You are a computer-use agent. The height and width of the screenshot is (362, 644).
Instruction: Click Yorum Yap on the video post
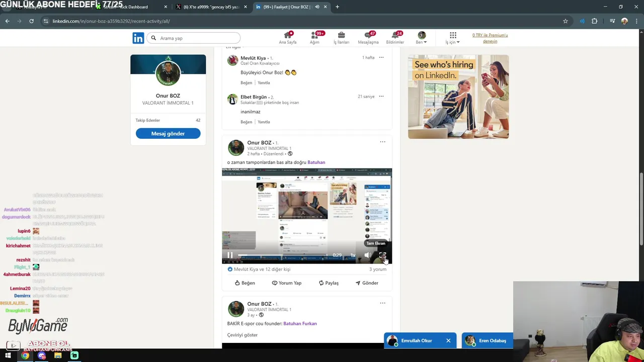pos(287,283)
